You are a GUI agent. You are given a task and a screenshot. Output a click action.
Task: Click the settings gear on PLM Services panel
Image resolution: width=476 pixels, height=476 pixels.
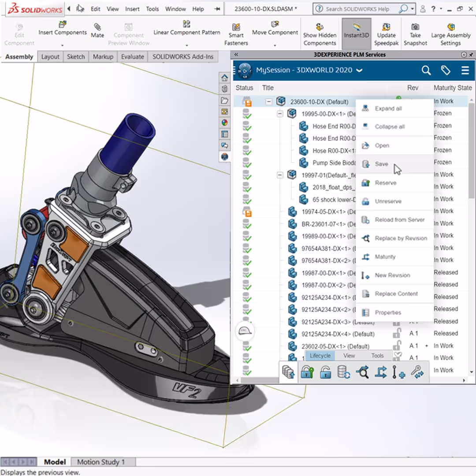point(464,55)
